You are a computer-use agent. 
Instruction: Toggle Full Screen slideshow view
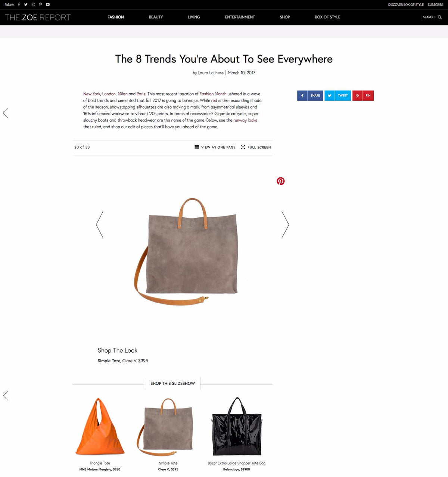(256, 147)
